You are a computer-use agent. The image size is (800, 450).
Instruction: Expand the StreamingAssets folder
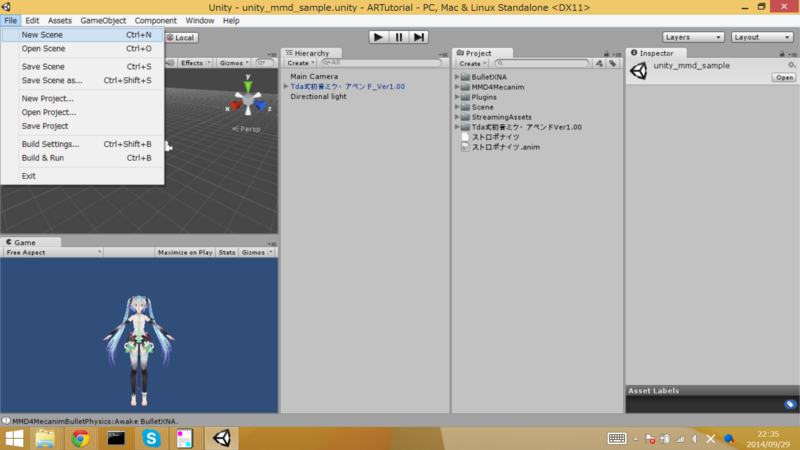[x=457, y=117]
